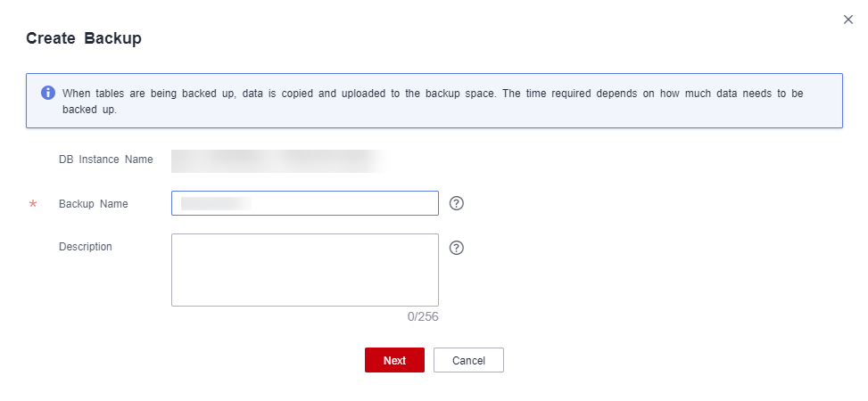Select the blurred DB instance name value
The width and height of the screenshot is (868, 401).
point(277,160)
